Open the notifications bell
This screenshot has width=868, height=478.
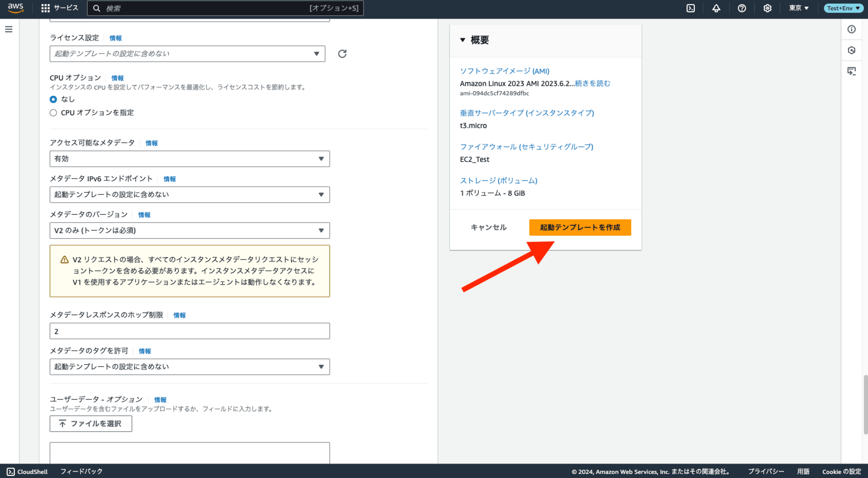(x=716, y=8)
